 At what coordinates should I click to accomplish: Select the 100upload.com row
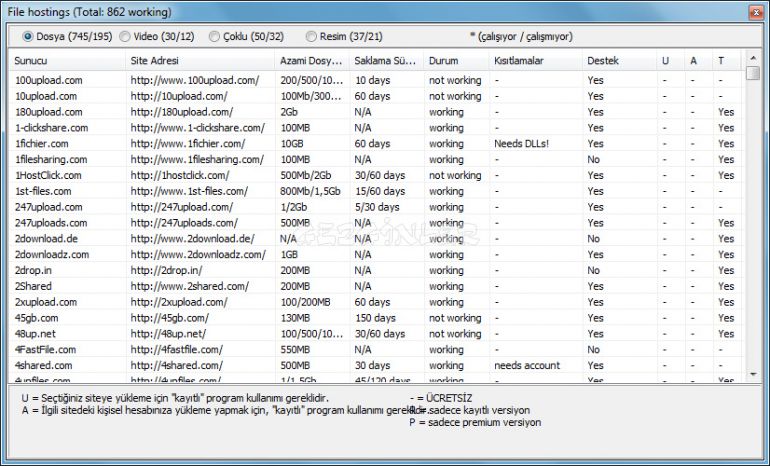point(376,80)
